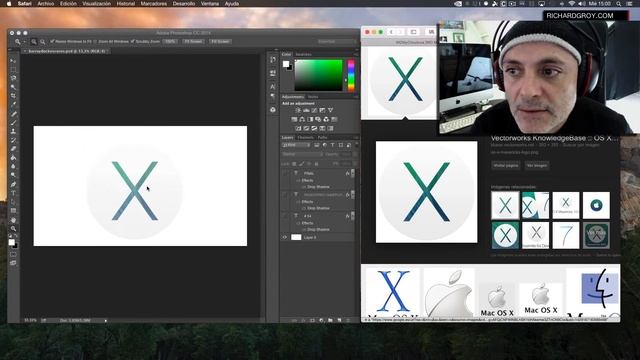Toggle Resize Windows to Fit checkbox

(x=52, y=42)
